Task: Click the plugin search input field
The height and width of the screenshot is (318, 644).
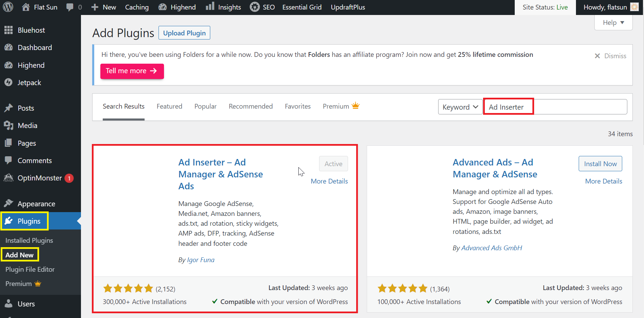Action: 556,107
